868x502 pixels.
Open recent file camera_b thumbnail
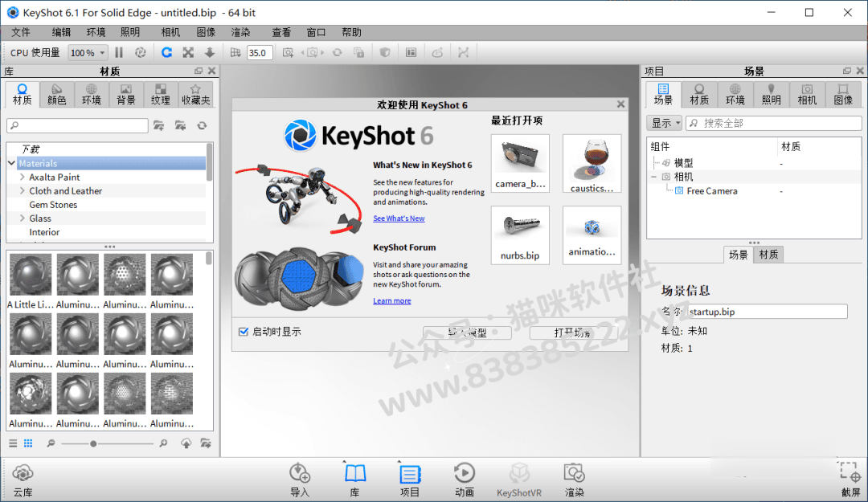(x=520, y=163)
